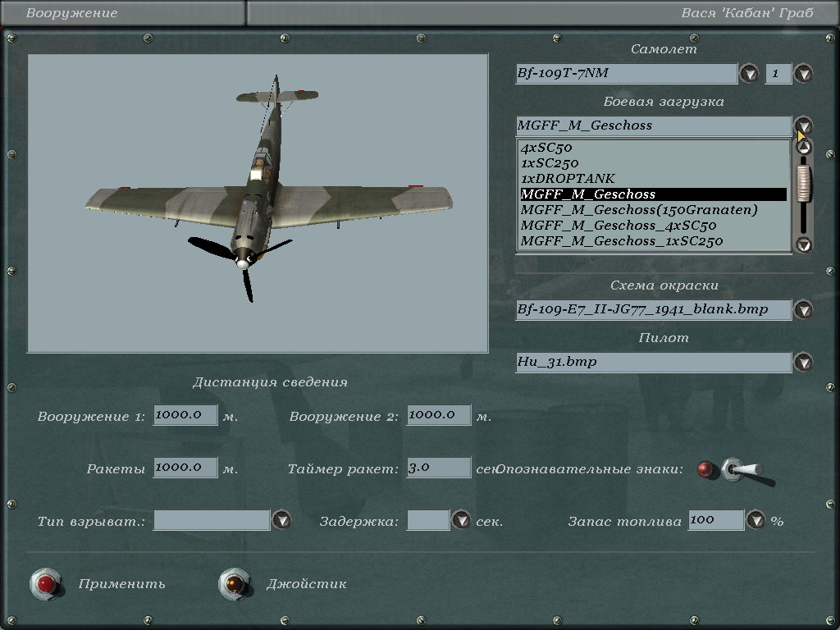
Task: Click the Таймер ракет input field
Action: (x=439, y=468)
